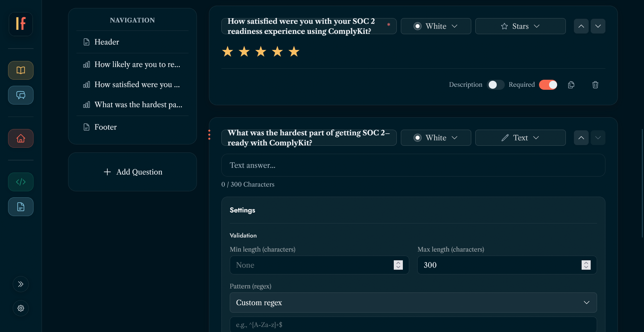Expand the sidebar with the double-chevron icon
The image size is (644, 332).
[x=20, y=284]
